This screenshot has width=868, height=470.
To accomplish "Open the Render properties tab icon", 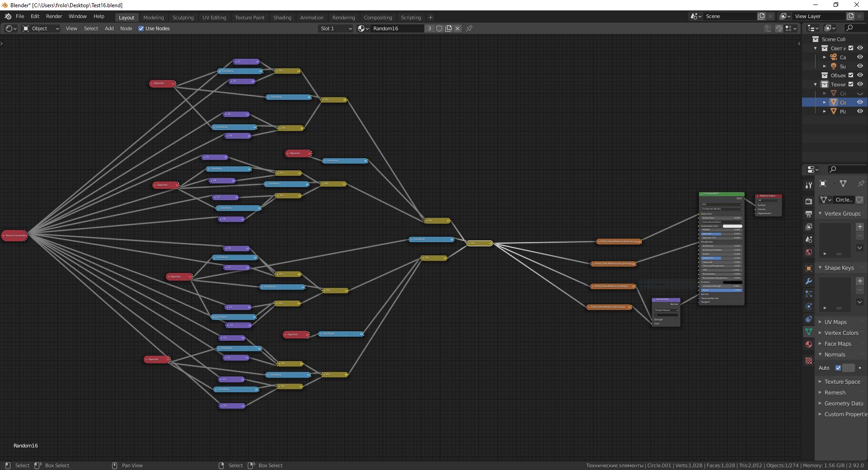I will pyautogui.click(x=809, y=201).
